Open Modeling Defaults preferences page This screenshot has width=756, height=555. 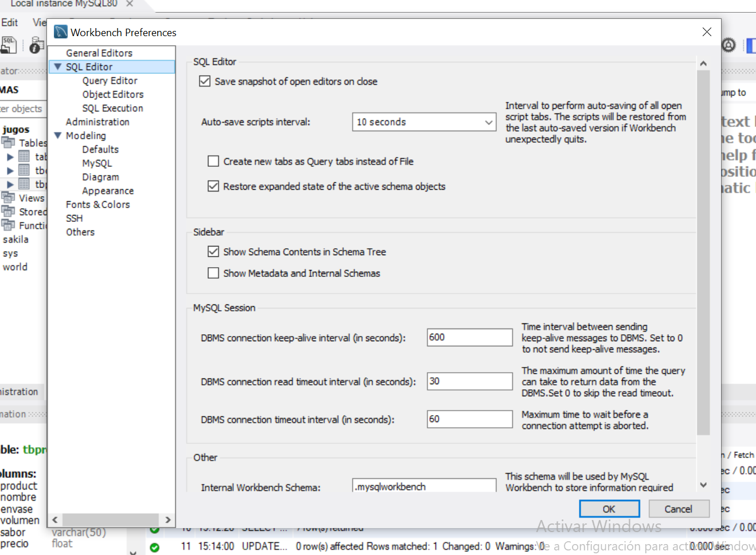(100, 149)
